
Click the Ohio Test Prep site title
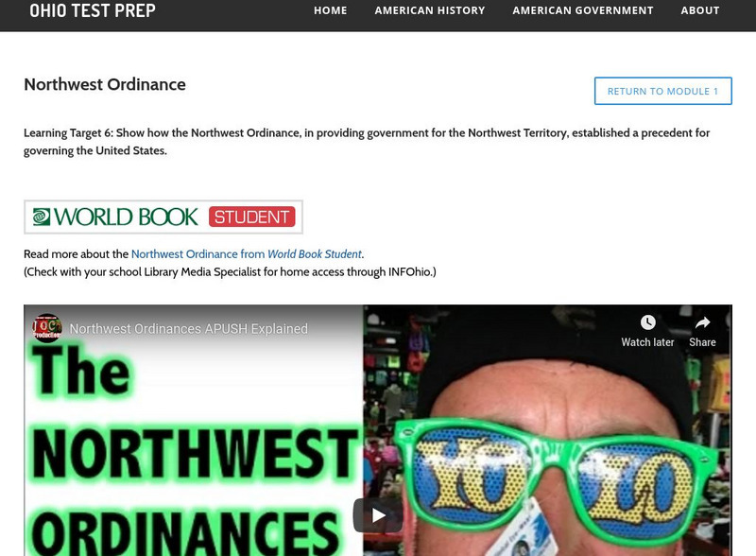coord(93,10)
